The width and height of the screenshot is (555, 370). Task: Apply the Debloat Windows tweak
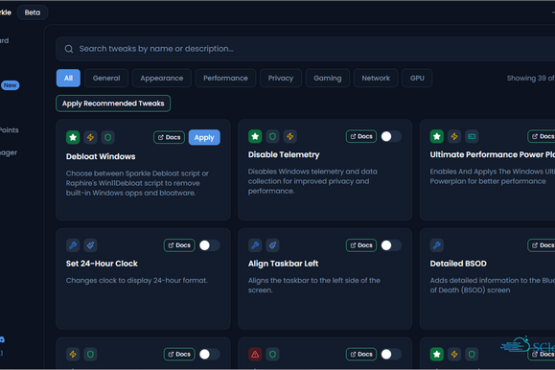coord(204,137)
